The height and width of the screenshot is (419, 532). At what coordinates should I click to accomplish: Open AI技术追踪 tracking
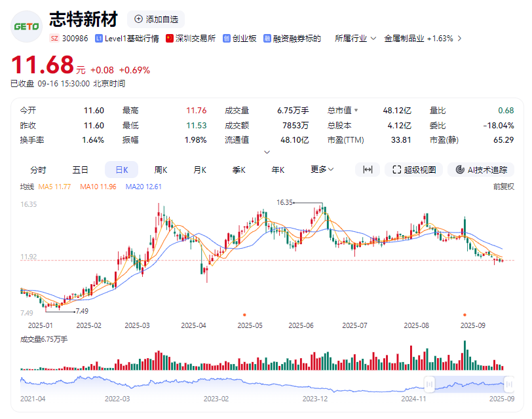481,170
